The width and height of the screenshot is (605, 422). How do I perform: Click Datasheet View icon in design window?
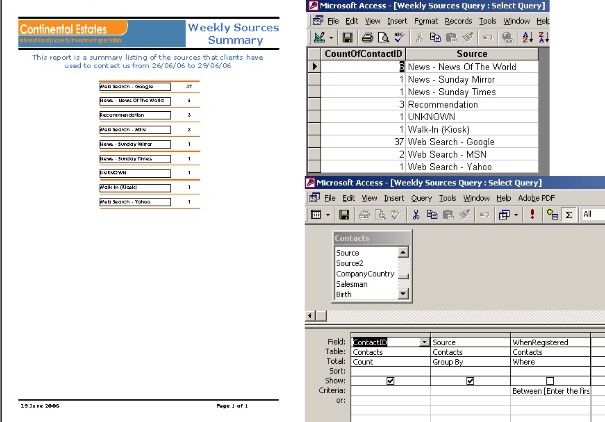point(316,215)
